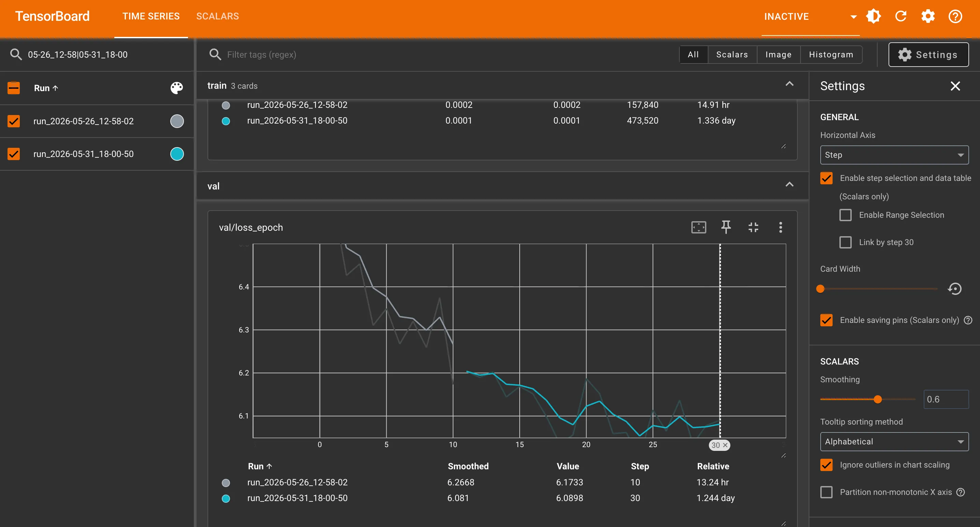Uncheck Ignore outliers in chart scaling
This screenshot has width=980, height=527.
point(826,465)
